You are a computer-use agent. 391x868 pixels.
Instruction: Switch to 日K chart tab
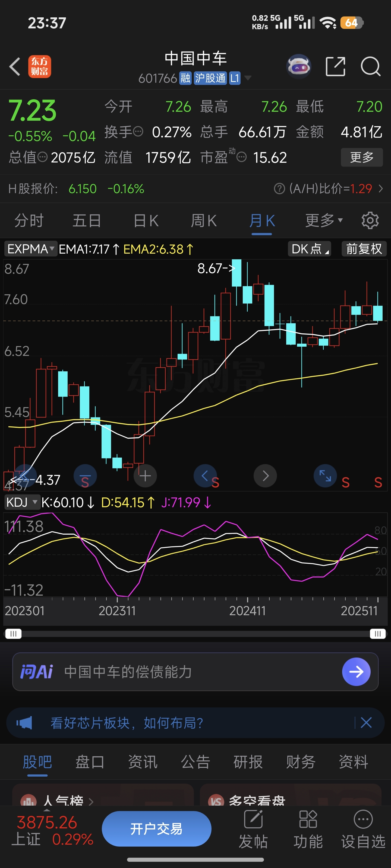click(146, 221)
